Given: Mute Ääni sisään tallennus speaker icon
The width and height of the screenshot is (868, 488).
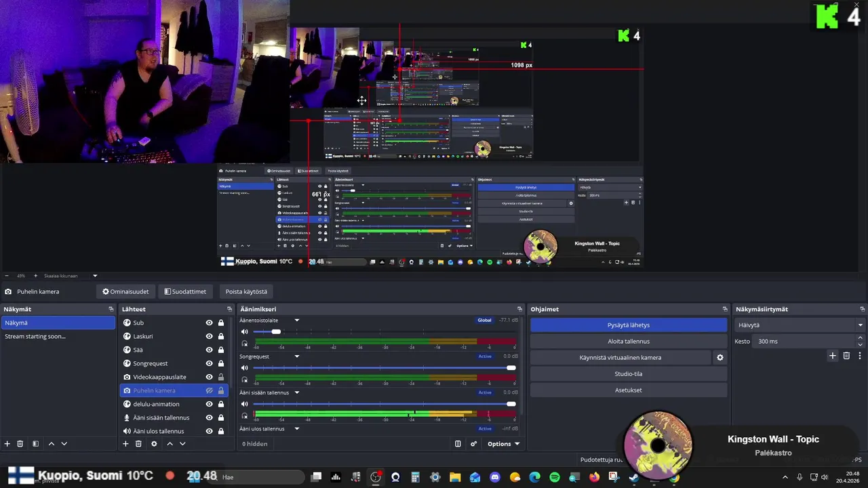Looking at the screenshot, I should [x=245, y=404].
